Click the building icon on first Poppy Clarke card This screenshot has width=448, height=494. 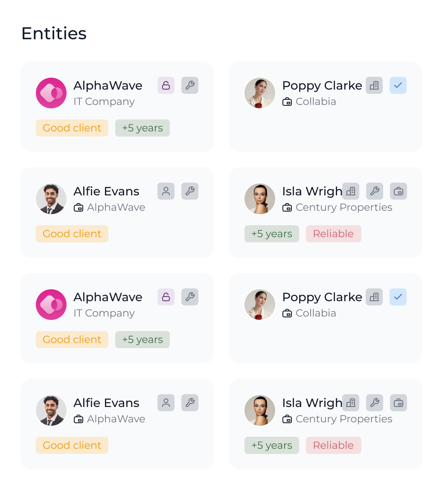(x=374, y=85)
